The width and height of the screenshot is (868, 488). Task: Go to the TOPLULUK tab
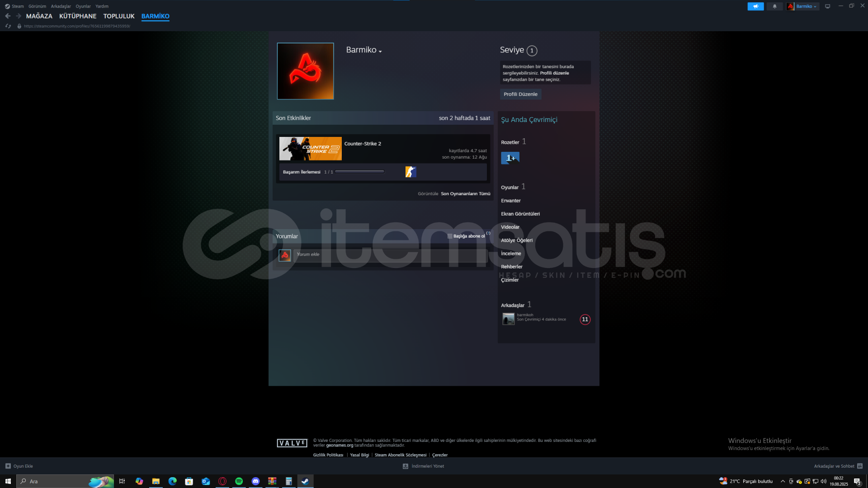tap(119, 16)
